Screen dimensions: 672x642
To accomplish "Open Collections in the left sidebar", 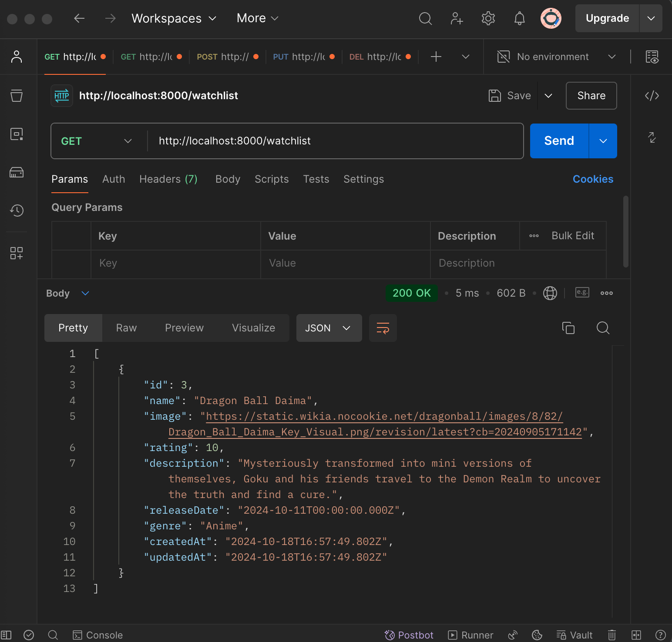I will click(x=17, y=96).
